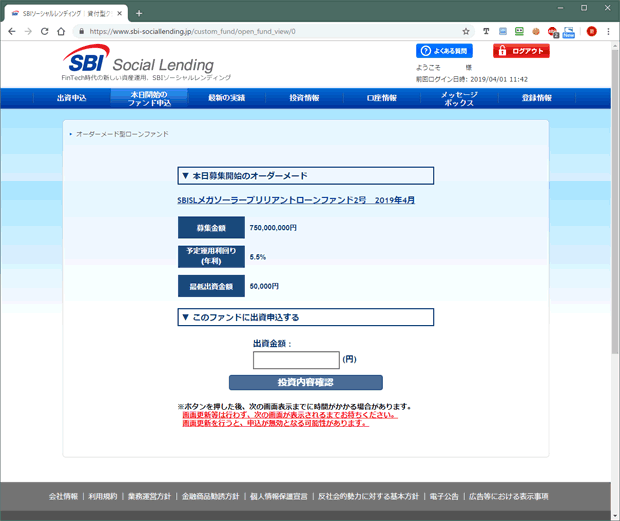The height and width of the screenshot is (521, 620).
Task: Open 業務運営方針 footer link
Action: (149, 496)
